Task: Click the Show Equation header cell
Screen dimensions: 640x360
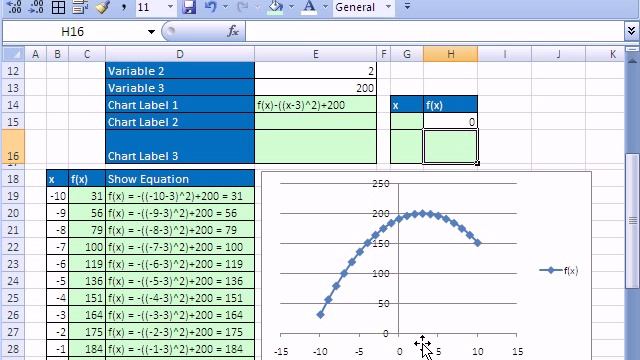Action: coord(180,179)
